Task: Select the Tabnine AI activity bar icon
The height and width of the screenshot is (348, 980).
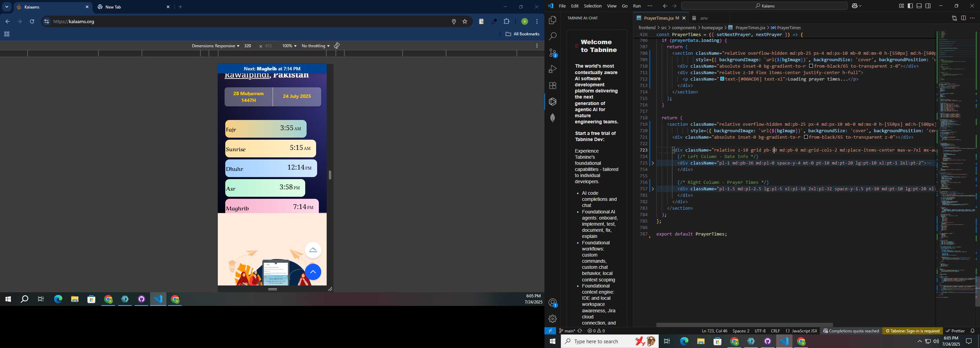Action: [x=552, y=102]
